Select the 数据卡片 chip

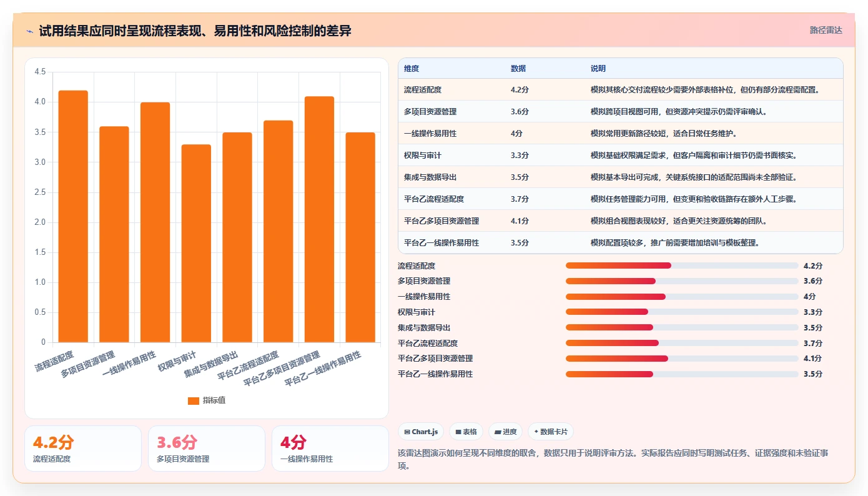[551, 432]
